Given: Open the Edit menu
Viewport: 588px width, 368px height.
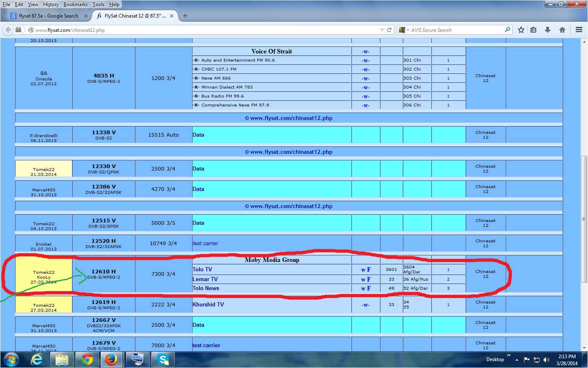Looking at the screenshot, I should 19,4.
